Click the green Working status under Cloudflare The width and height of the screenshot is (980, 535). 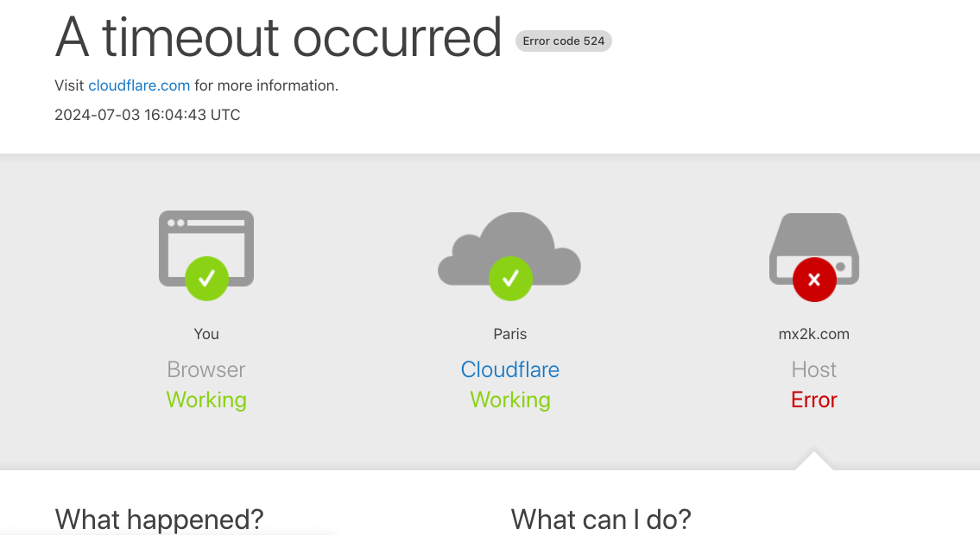[x=510, y=400]
